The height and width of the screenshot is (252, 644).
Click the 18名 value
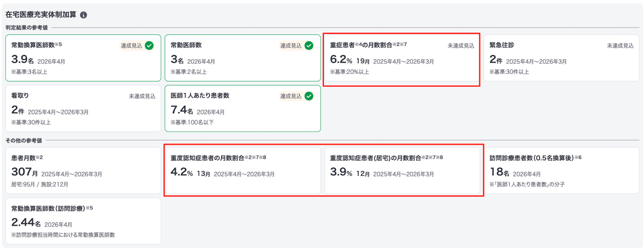point(499,172)
